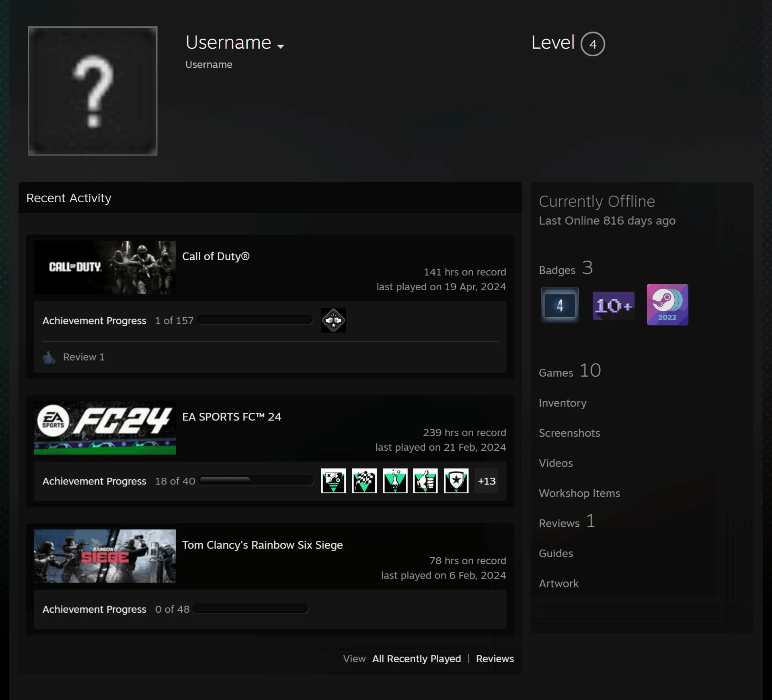Click the Steam 2022 badge icon

667,305
